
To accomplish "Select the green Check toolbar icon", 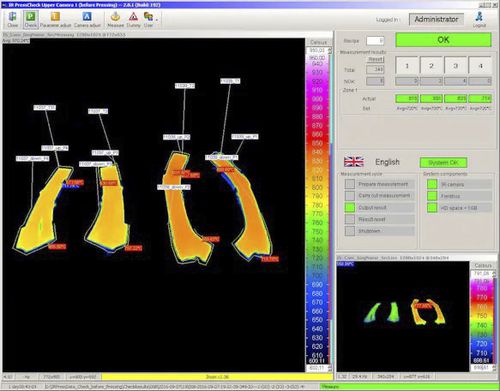I will tap(30, 19).
